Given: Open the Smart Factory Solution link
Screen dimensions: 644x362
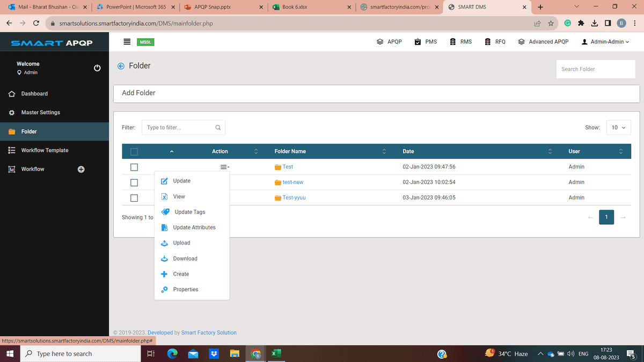Looking at the screenshot, I should pyautogui.click(x=209, y=333).
